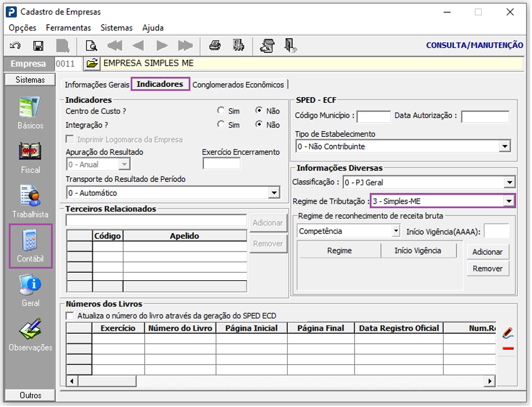Click the exit door toolbar icon
The height and width of the screenshot is (407, 532).
pyautogui.click(x=290, y=46)
